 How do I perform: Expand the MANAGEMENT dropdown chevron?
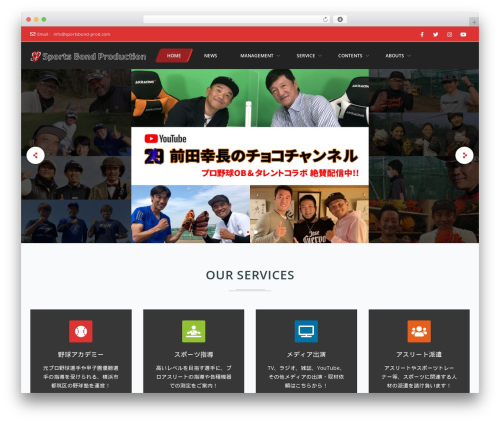pos(278,56)
